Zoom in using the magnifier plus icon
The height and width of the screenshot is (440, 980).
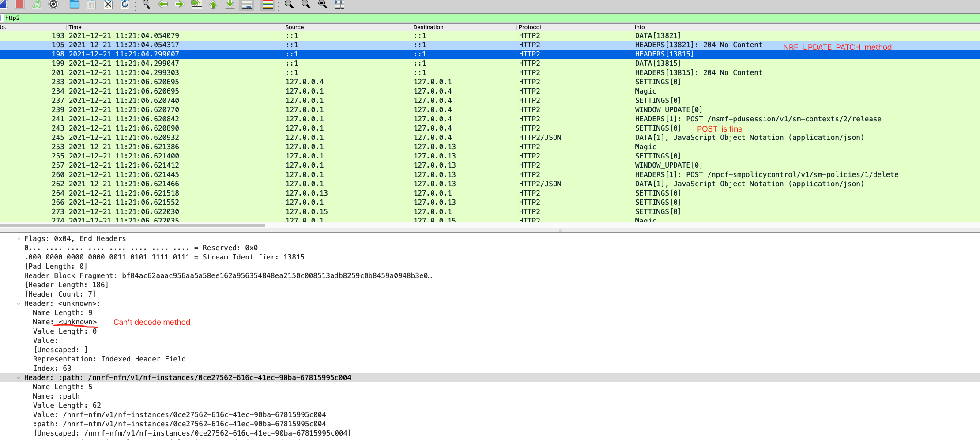(289, 5)
